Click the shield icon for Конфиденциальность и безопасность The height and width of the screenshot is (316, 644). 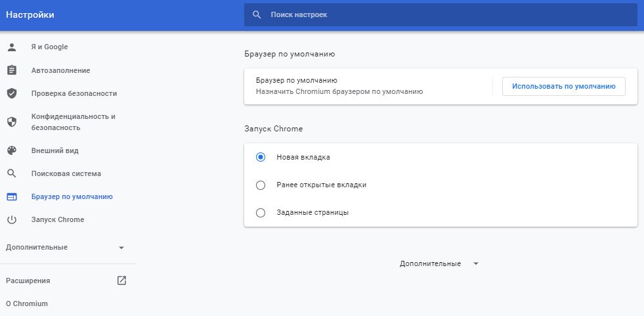[x=12, y=122]
